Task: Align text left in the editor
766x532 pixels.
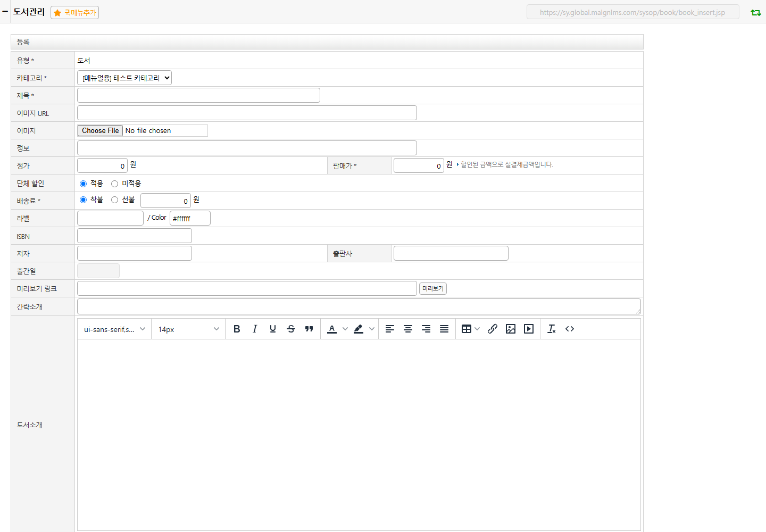Action: (x=390, y=329)
